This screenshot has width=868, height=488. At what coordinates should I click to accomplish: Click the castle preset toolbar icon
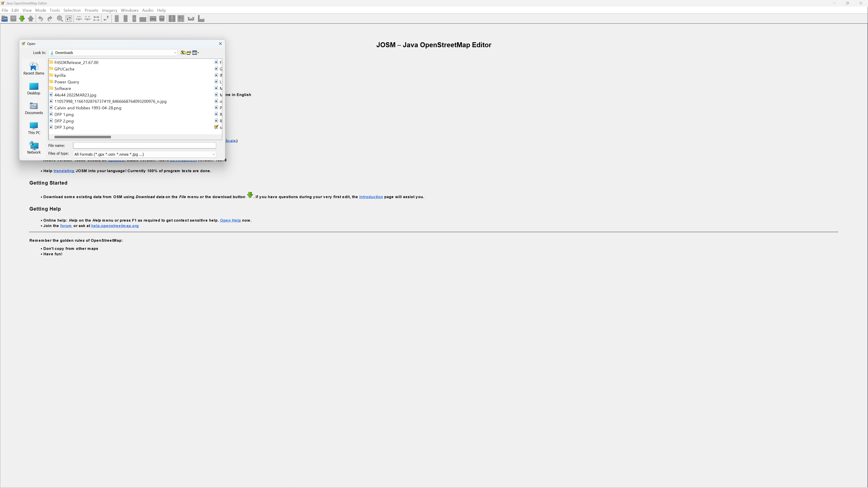[191, 19]
